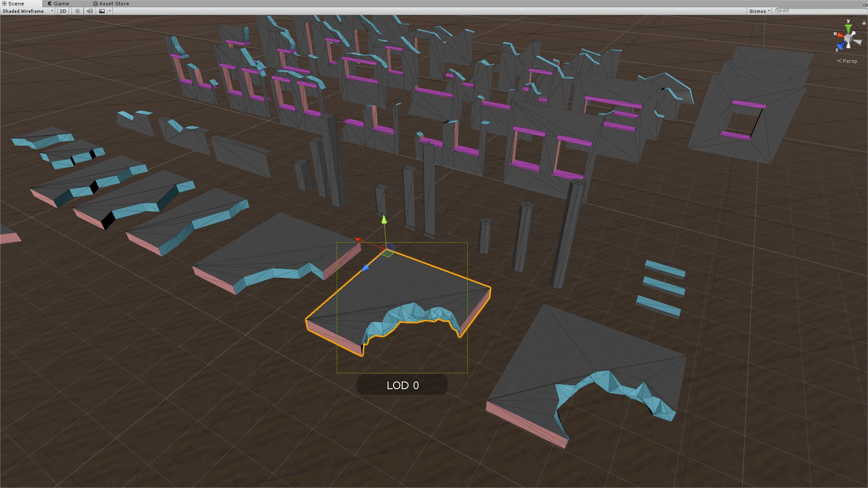
Task: Toggle scene audio speaker icon
Action: 90,11
